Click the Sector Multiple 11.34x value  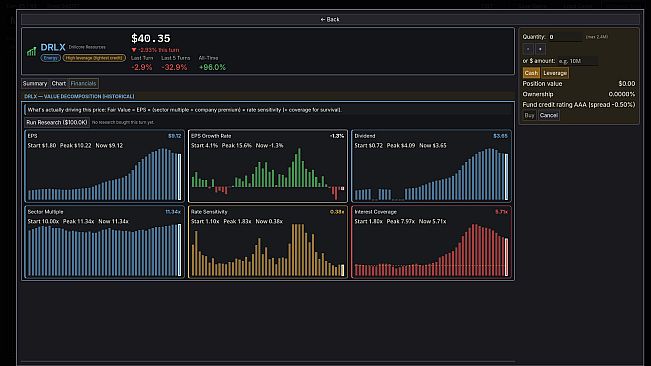click(x=173, y=212)
